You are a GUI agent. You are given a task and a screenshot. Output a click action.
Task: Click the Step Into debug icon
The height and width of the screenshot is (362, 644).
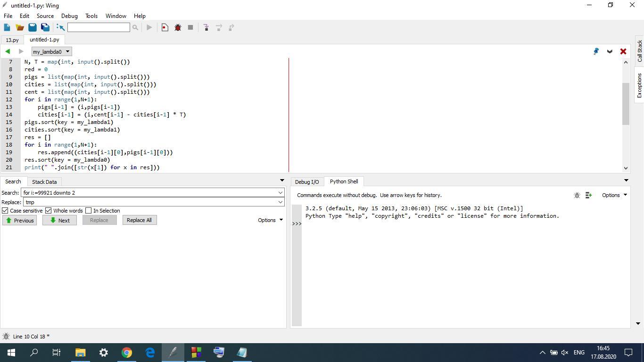click(x=206, y=27)
